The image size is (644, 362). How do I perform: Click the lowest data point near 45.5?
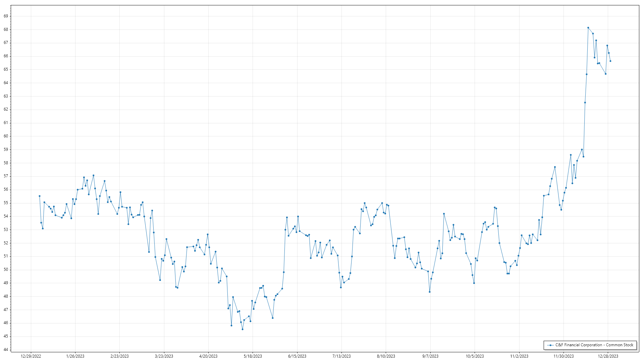[243, 329]
